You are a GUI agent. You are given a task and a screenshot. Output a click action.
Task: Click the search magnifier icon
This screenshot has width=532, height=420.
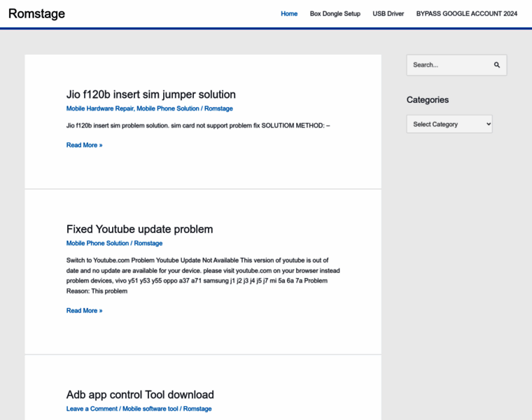(x=497, y=65)
